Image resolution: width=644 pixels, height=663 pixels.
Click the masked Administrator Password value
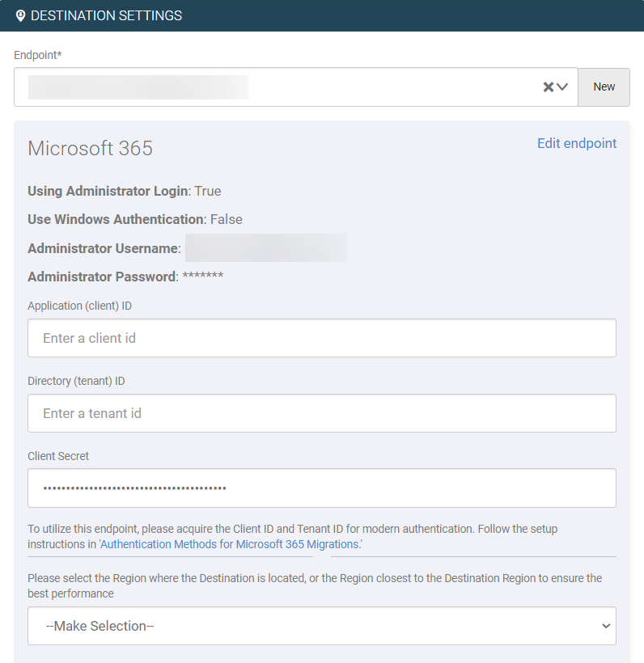click(202, 277)
